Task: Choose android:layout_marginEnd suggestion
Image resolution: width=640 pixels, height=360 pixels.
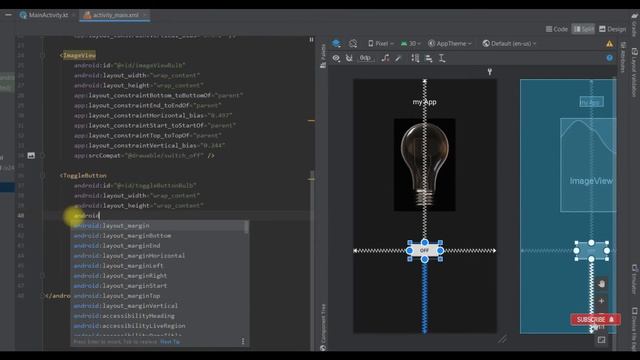Action: point(159,246)
